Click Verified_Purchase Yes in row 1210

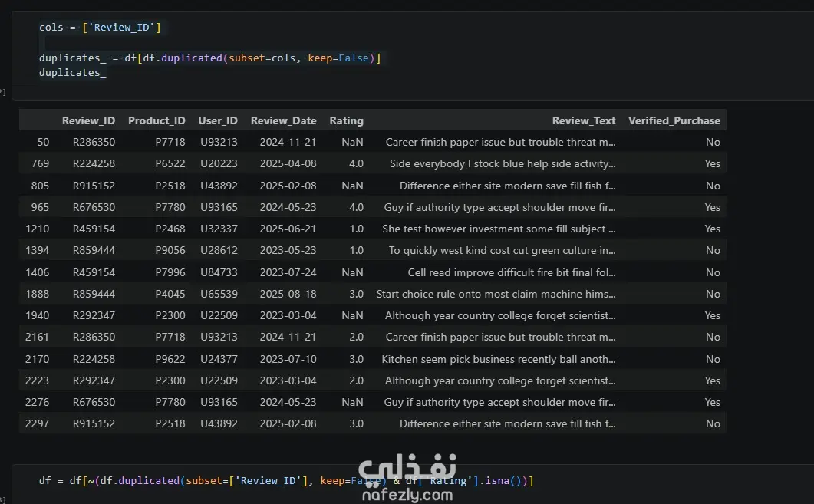[x=712, y=229]
